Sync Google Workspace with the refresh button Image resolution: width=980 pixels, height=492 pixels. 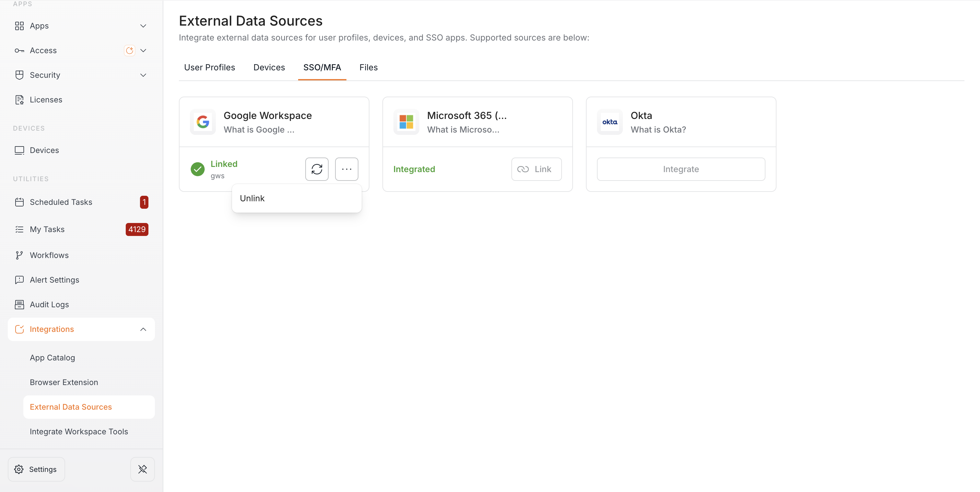pos(317,169)
